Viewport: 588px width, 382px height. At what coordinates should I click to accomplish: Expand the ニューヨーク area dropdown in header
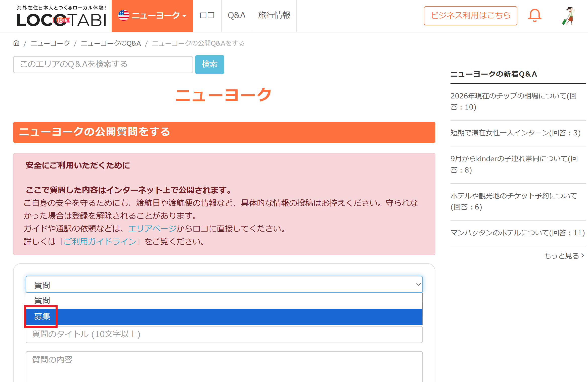click(152, 16)
